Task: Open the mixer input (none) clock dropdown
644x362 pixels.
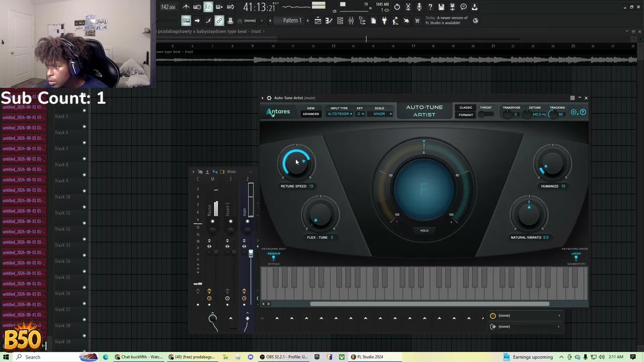Action: click(x=525, y=316)
